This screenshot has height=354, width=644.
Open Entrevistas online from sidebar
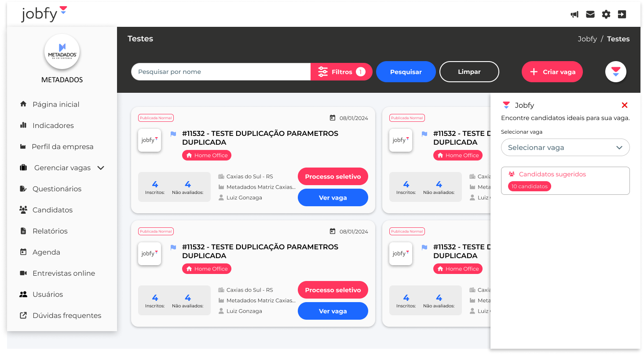pos(63,273)
